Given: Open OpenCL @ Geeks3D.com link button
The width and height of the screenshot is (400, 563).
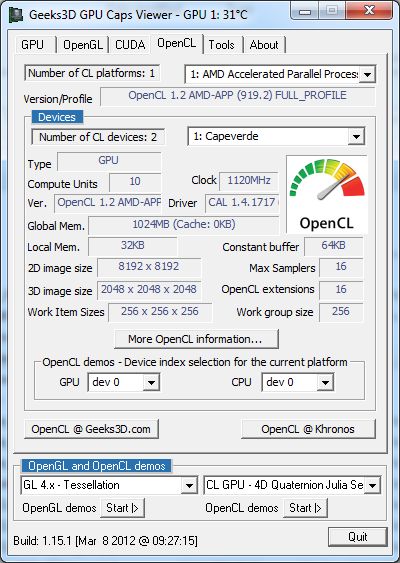Looking at the screenshot, I should point(91,429).
